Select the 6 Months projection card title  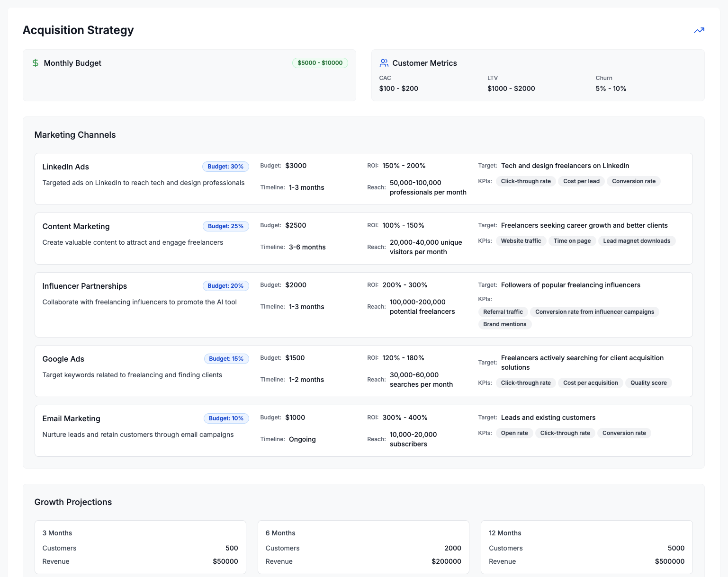[280, 533]
